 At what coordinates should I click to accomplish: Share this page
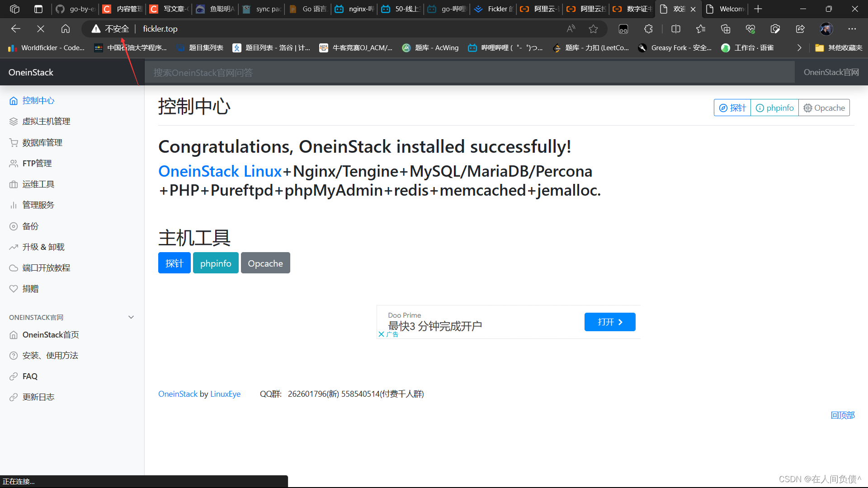click(800, 29)
